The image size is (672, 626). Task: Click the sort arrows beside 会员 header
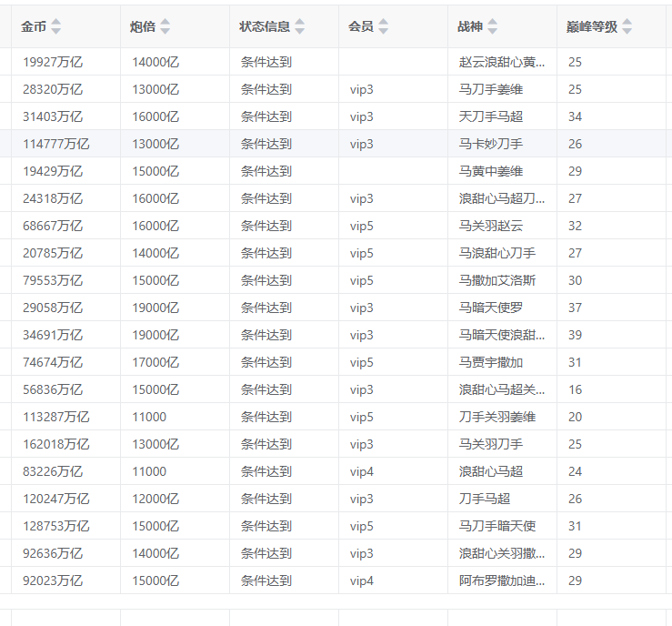[x=383, y=27]
